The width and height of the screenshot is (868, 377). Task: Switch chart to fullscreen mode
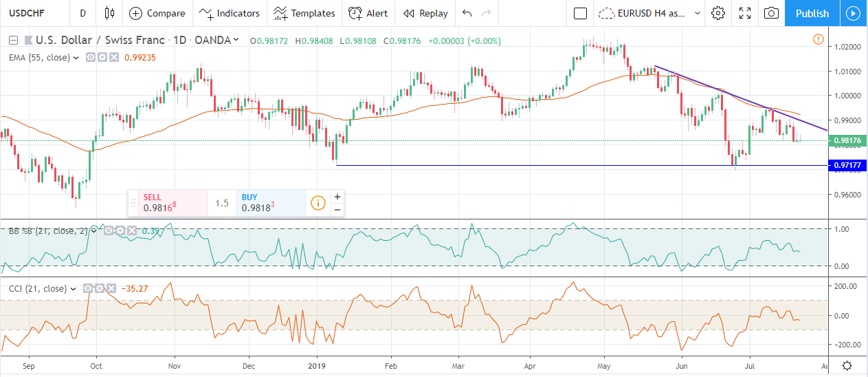click(744, 13)
